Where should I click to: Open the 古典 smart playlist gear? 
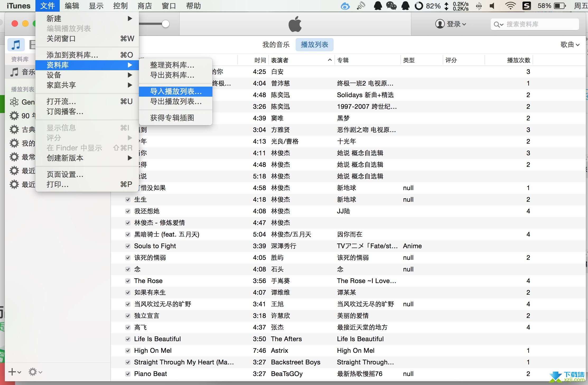coord(14,129)
